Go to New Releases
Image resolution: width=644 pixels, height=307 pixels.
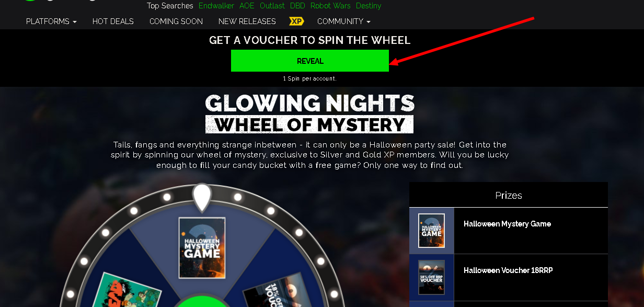point(247,21)
